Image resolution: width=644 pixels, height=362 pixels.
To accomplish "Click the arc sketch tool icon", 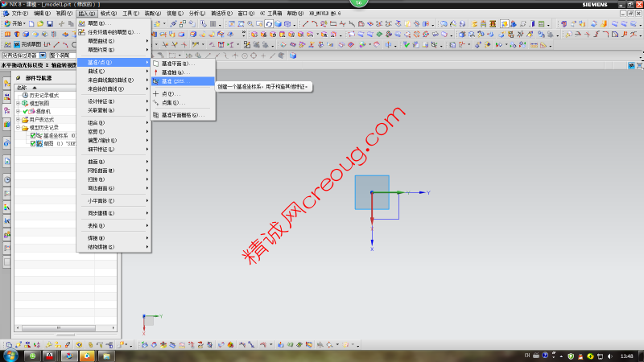I will [65, 44].
